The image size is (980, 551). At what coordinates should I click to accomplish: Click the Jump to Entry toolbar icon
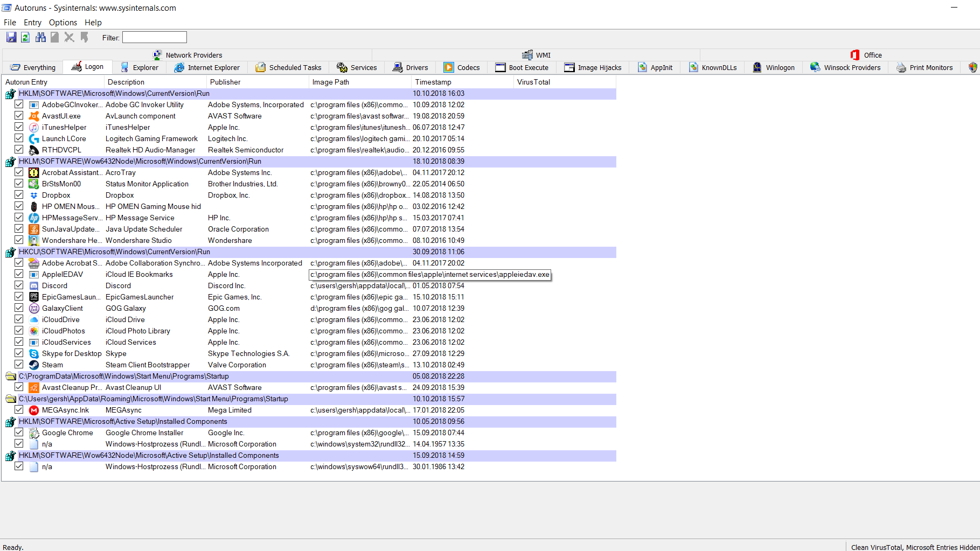tap(84, 37)
